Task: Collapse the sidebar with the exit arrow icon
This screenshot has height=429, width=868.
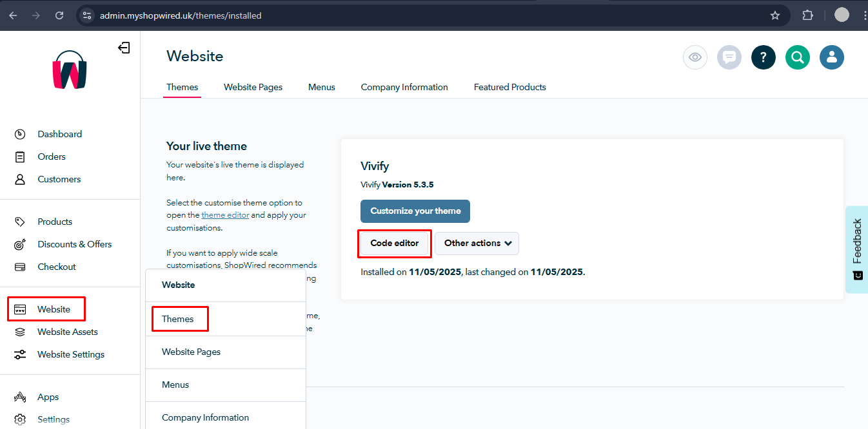Action: [124, 48]
